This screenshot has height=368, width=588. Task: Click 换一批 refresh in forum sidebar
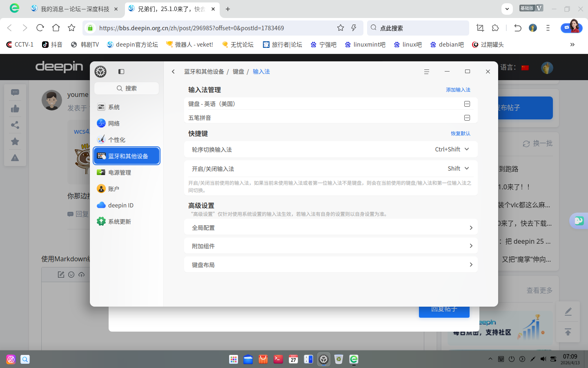[538, 144]
